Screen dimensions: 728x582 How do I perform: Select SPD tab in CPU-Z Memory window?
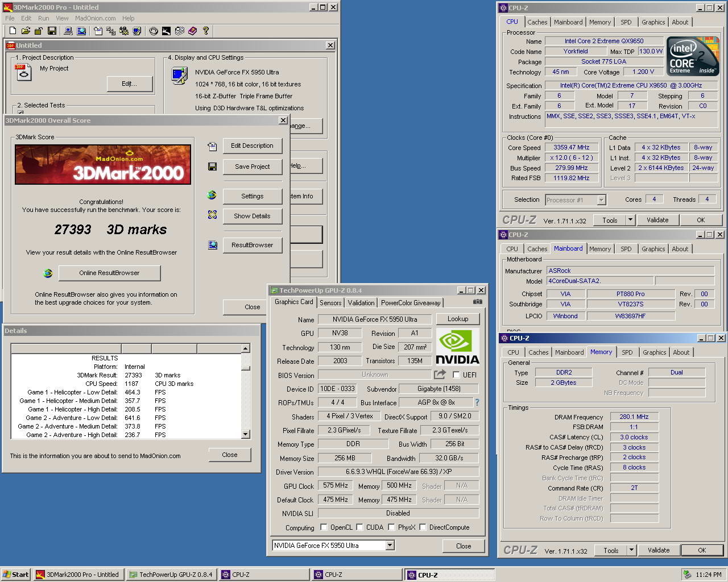click(x=627, y=352)
